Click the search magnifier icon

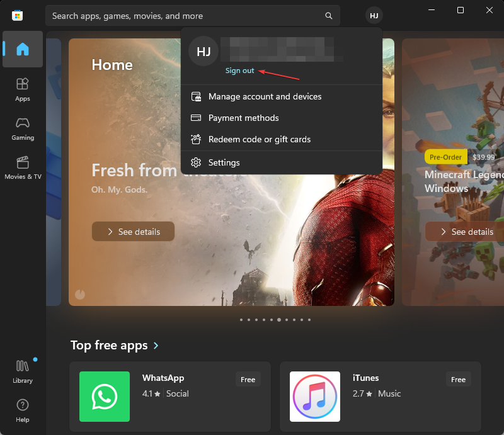(328, 16)
